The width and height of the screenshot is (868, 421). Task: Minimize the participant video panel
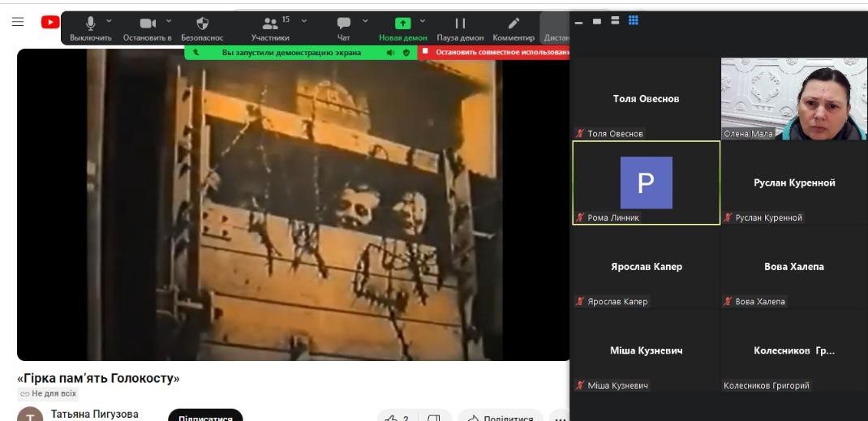point(579,22)
